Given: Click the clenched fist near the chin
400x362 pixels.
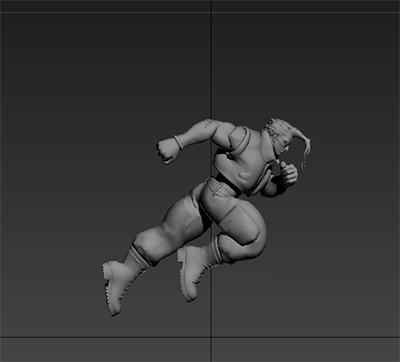Looking at the screenshot, I should (289, 173).
